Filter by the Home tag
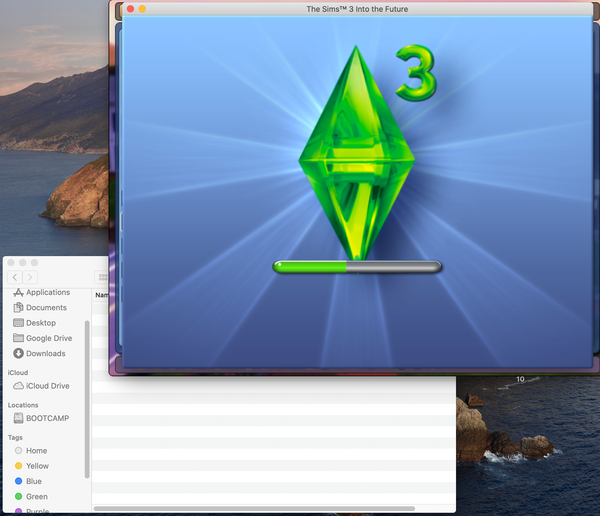Image resolution: width=600 pixels, height=516 pixels. 36,451
